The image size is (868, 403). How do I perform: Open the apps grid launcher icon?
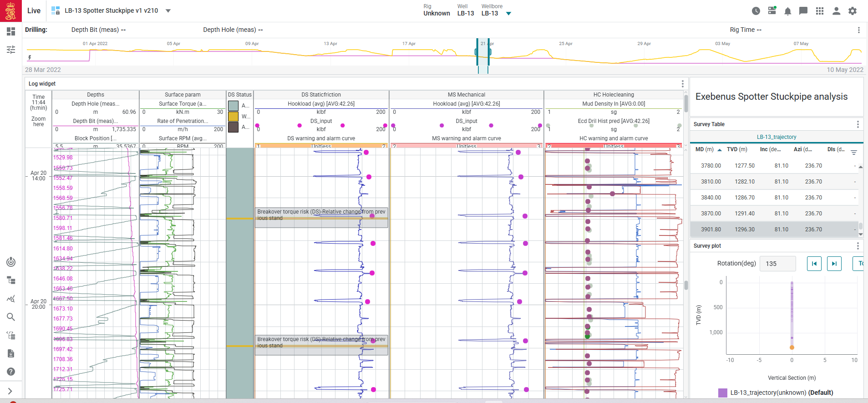coord(820,11)
